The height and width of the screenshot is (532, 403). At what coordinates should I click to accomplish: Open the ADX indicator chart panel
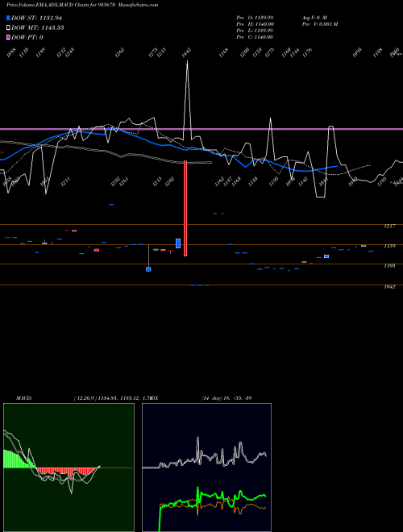[206, 468]
